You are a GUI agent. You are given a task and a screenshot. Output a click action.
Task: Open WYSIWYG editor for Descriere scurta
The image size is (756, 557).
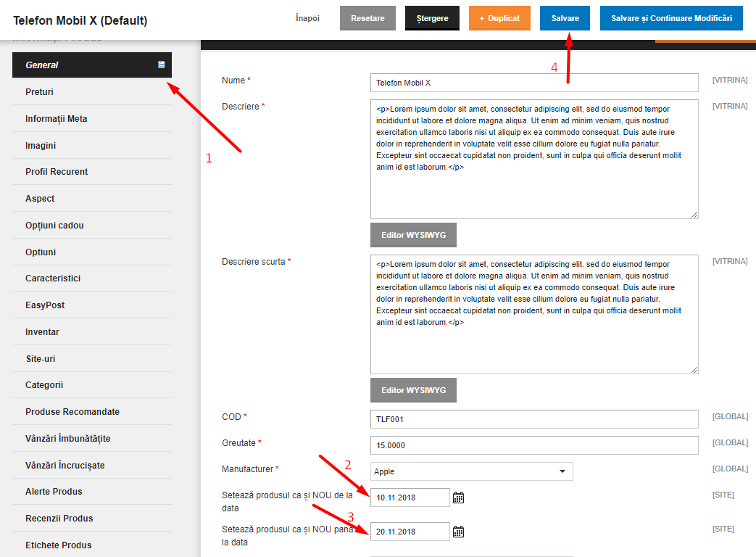[x=413, y=390]
